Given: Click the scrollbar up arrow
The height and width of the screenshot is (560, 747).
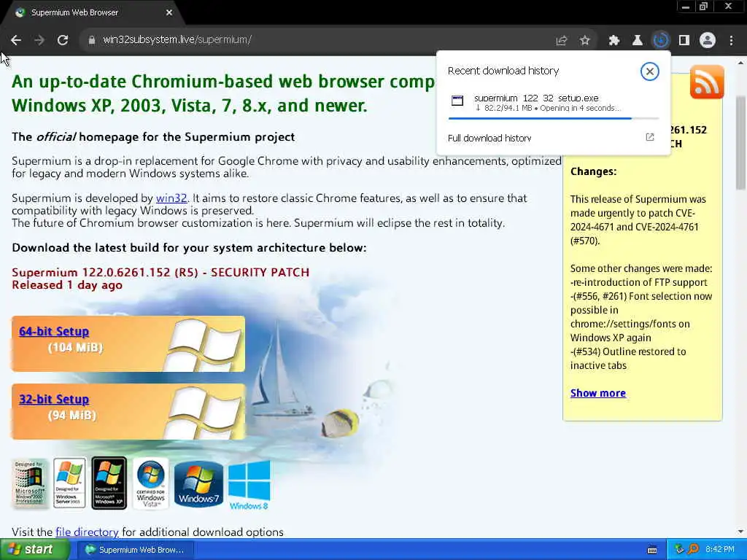Looking at the screenshot, I should (741, 63).
